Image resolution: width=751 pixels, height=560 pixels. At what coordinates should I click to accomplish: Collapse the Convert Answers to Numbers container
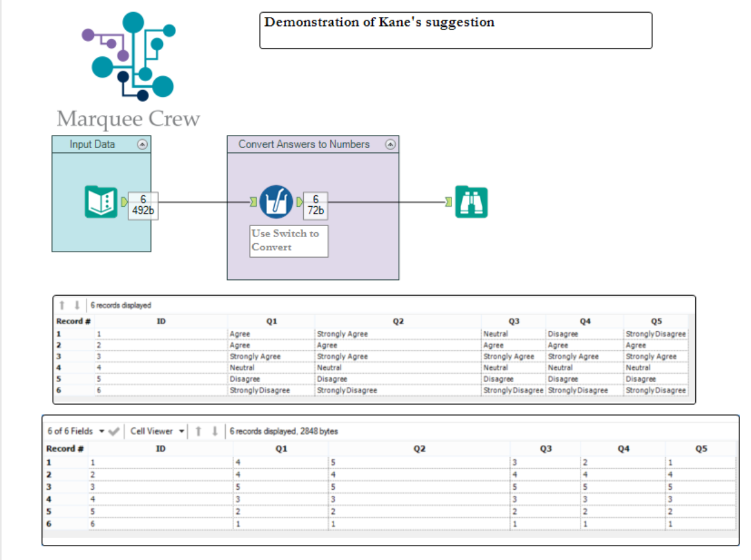390,145
